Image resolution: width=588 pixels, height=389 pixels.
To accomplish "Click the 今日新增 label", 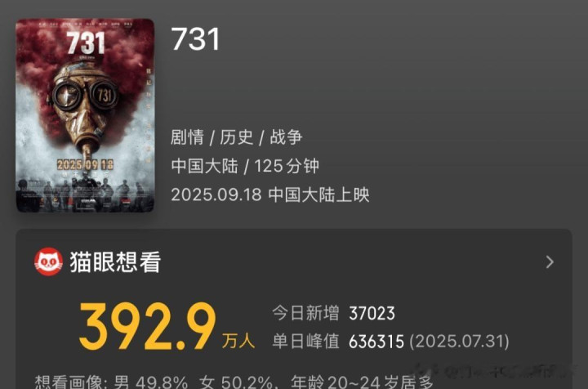I will click(x=305, y=313).
